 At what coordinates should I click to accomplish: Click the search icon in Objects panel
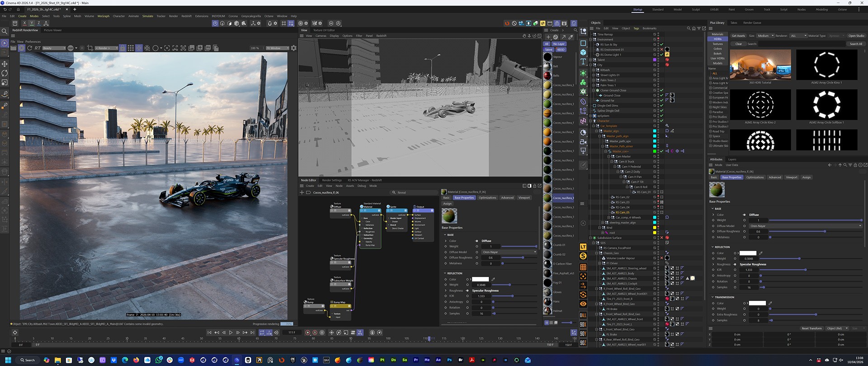click(x=689, y=28)
